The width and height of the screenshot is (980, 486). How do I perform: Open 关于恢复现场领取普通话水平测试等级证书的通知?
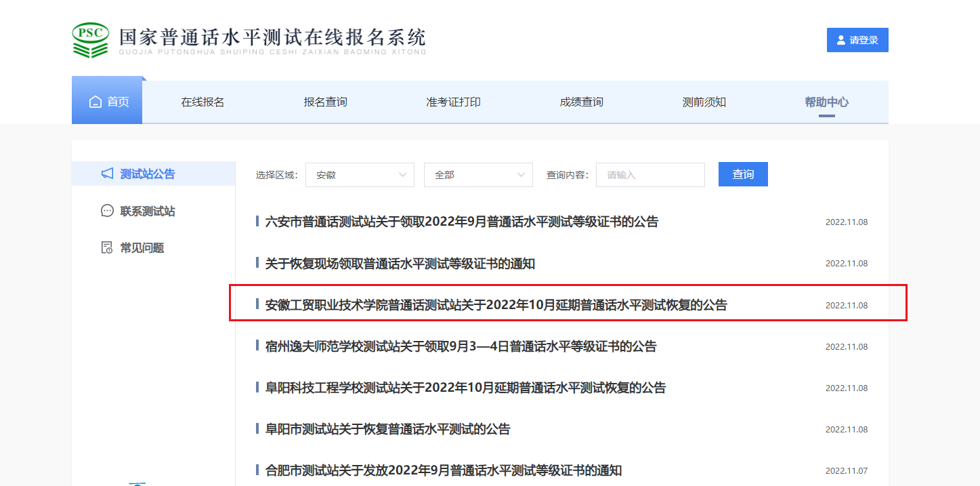click(400, 264)
